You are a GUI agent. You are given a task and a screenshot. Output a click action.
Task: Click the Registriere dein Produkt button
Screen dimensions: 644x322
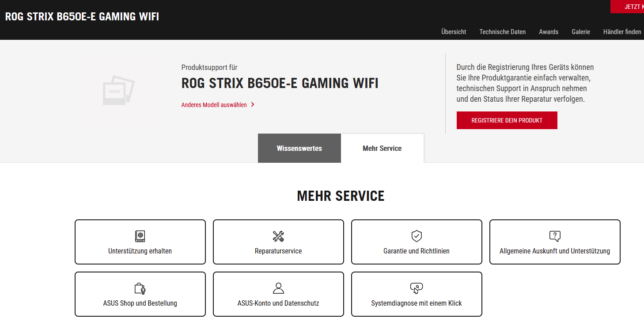click(507, 120)
